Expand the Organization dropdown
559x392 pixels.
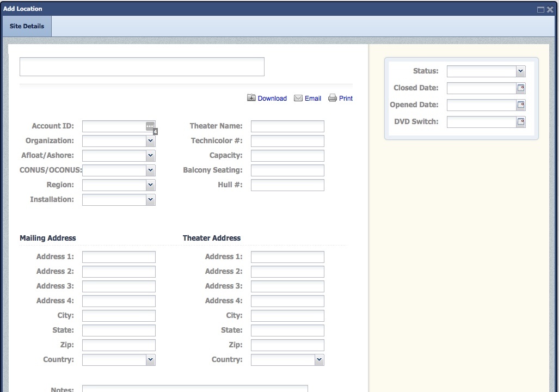pyautogui.click(x=150, y=141)
